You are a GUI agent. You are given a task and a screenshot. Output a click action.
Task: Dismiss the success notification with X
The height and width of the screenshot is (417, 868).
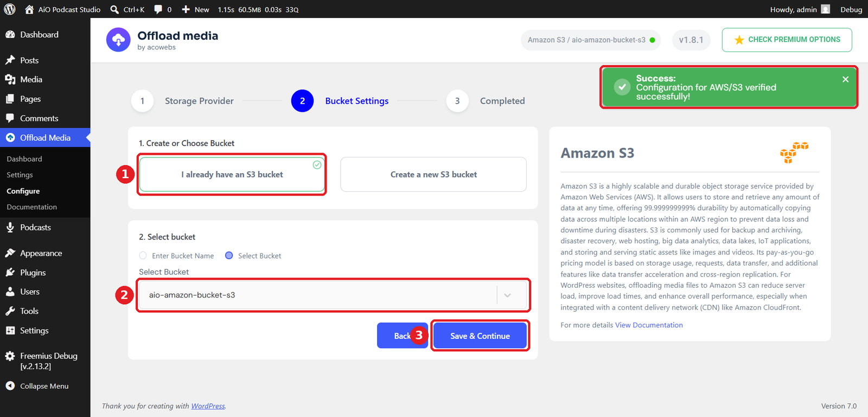[845, 79]
